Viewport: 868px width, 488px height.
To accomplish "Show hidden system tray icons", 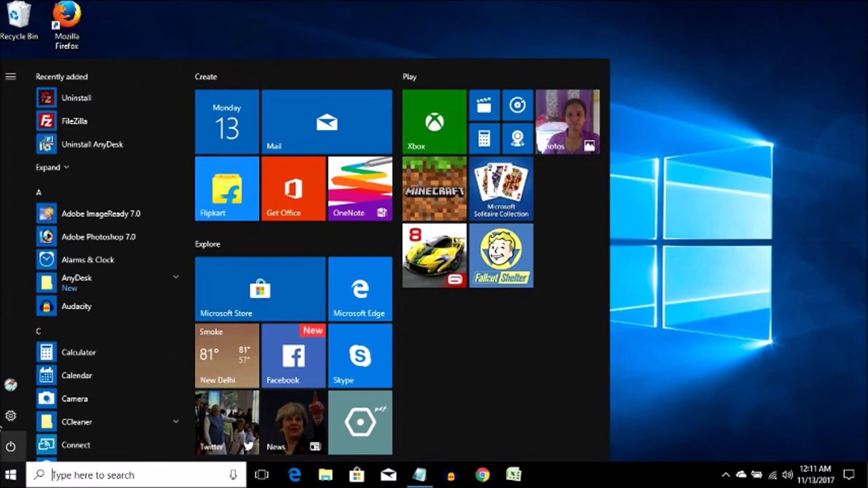I will [x=726, y=475].
